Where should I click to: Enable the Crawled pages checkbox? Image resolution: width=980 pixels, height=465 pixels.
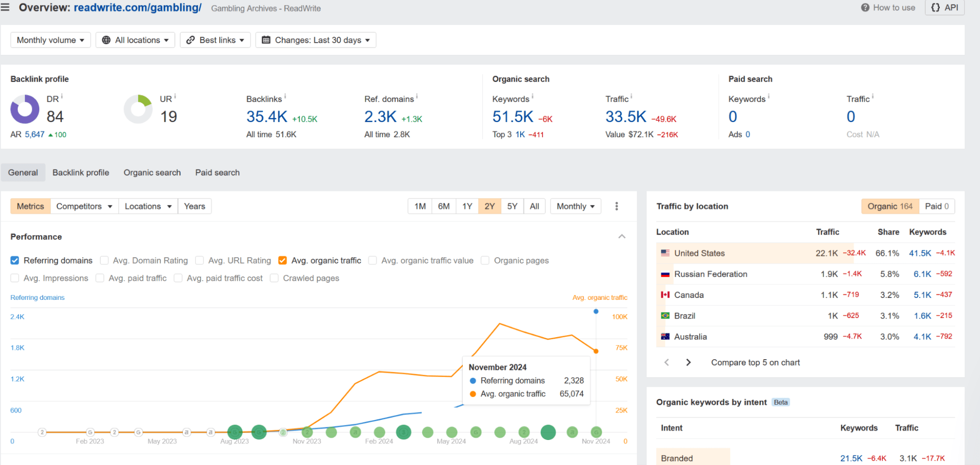coord(275,278)
